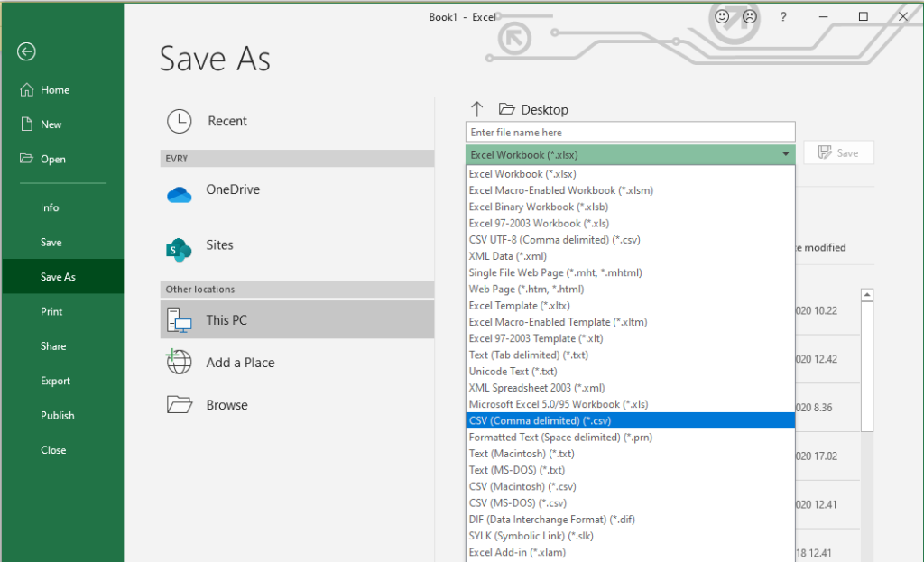Choose Web Page (*.htm, *.html) format
The width and height of the screenshot is (924, 562).
[x=630, y=290]
